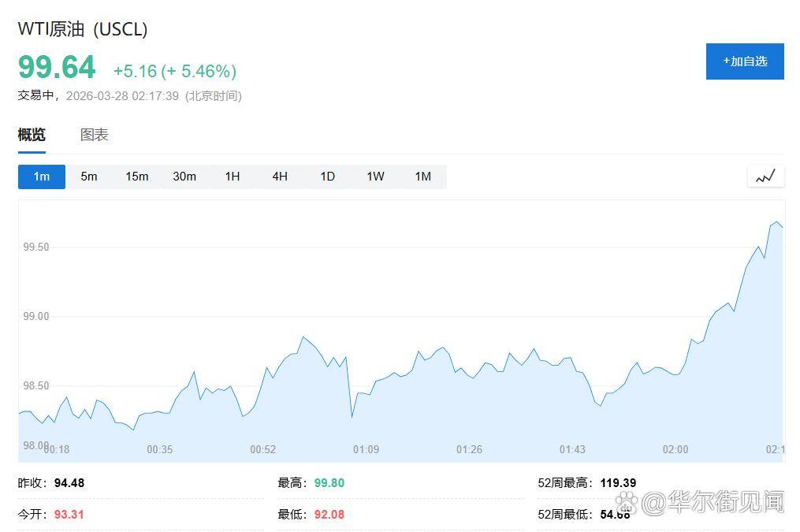Image resolution: width=800 pixels, height=532 pixels.
Task: Click the 最高 value 99.80
Action: pos(329,483)
